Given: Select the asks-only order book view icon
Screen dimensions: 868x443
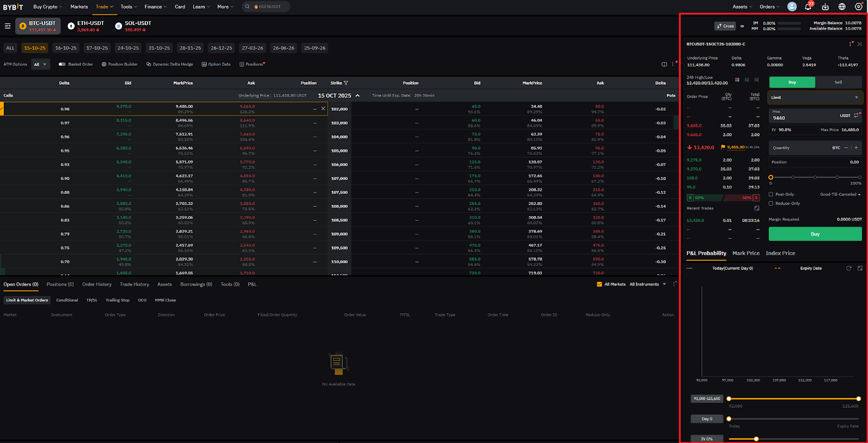Looking at the screenshot, I should pos(757,80).
